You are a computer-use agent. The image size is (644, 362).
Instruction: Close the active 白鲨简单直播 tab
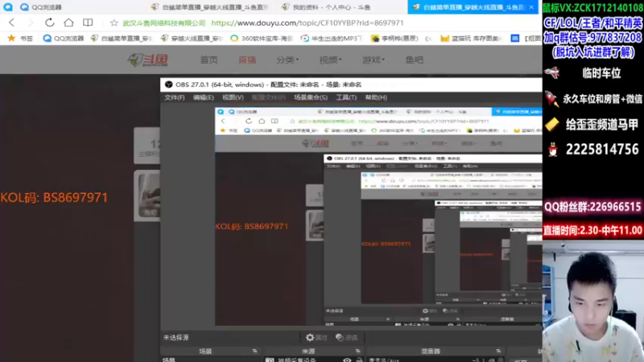pyautogui.click(x=531, y=7)
